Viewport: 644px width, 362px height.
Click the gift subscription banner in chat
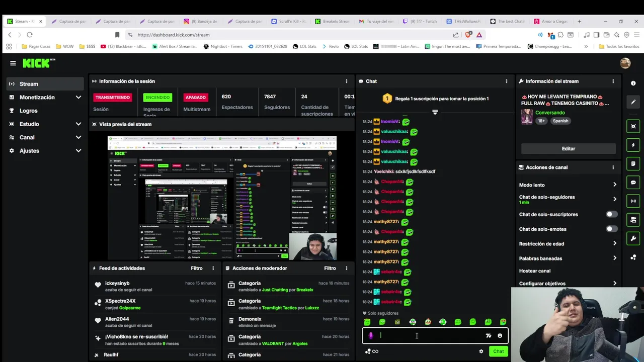[x=435, y=99]
